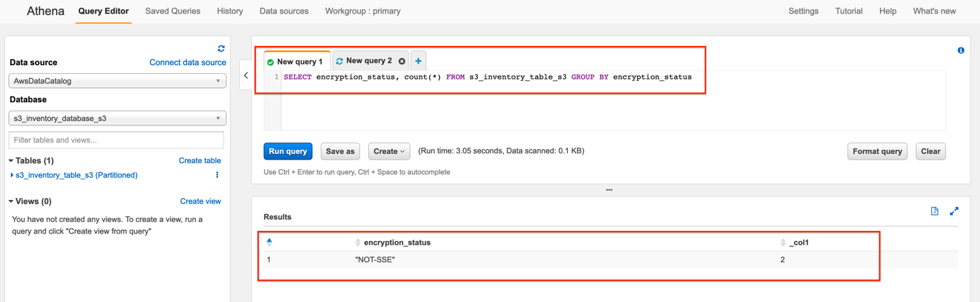
Task: Click the Athena title
Action: [x=45, y=11]
